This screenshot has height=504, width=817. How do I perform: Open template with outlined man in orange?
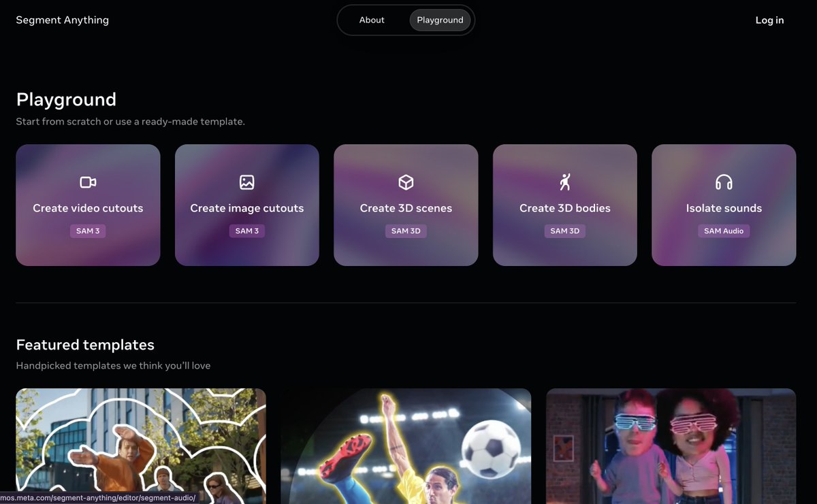tap(141, 446)
